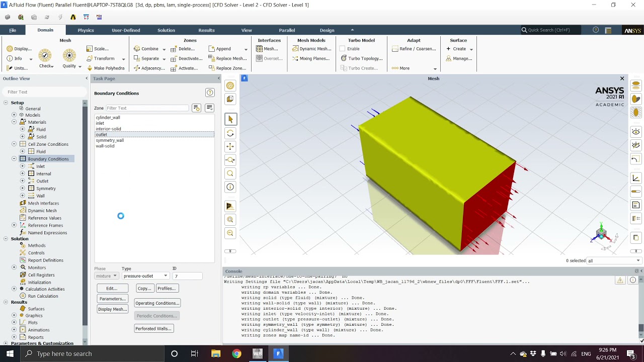
Task: Select the rotate view tool
Action: tap(230, 133)
